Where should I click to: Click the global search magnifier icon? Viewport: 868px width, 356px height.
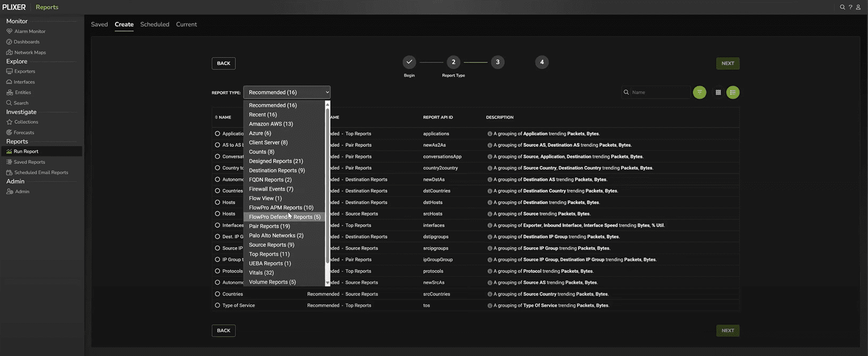coord(843,7)
